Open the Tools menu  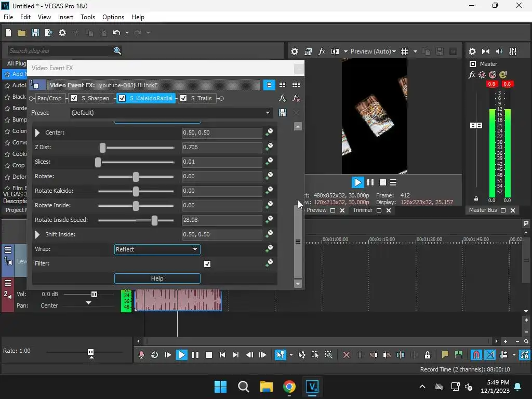tap(88, 17)
